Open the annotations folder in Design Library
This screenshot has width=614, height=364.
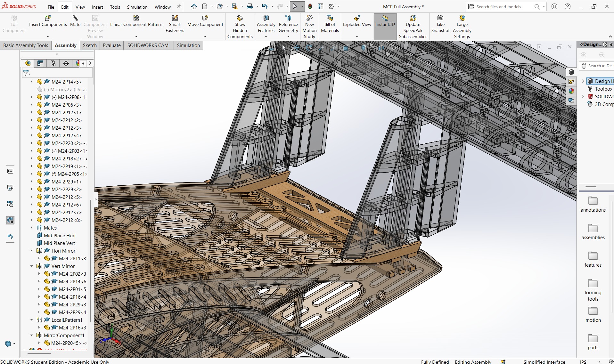click(593, 204)
